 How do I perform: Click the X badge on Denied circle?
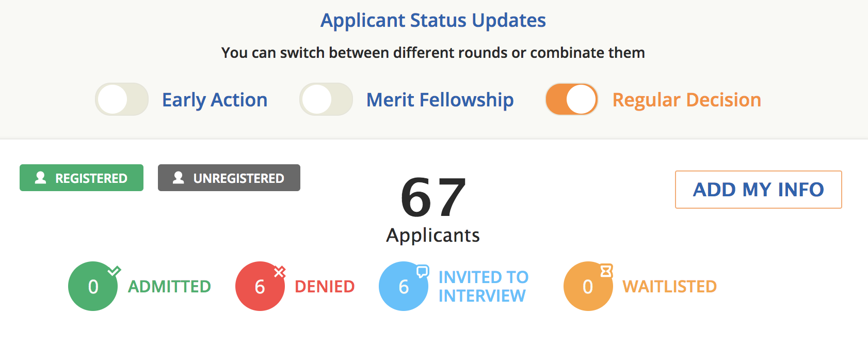click(280, 272)
